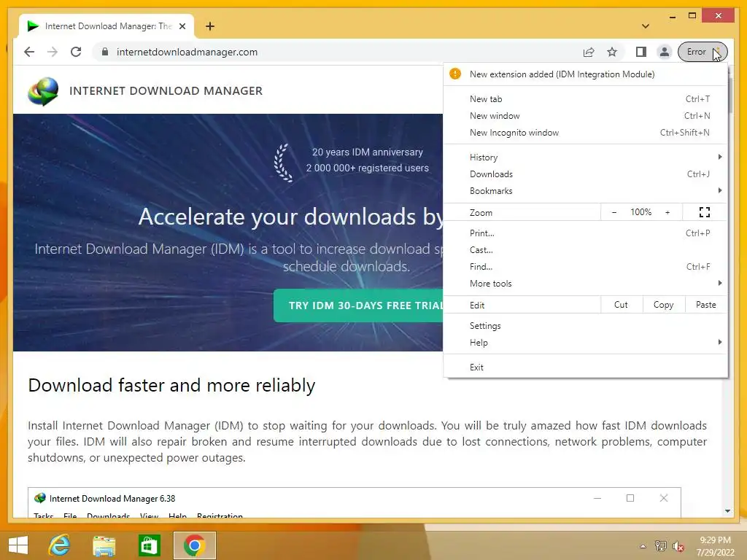Decrease zoom with the minus button

[x=614, y=212]
